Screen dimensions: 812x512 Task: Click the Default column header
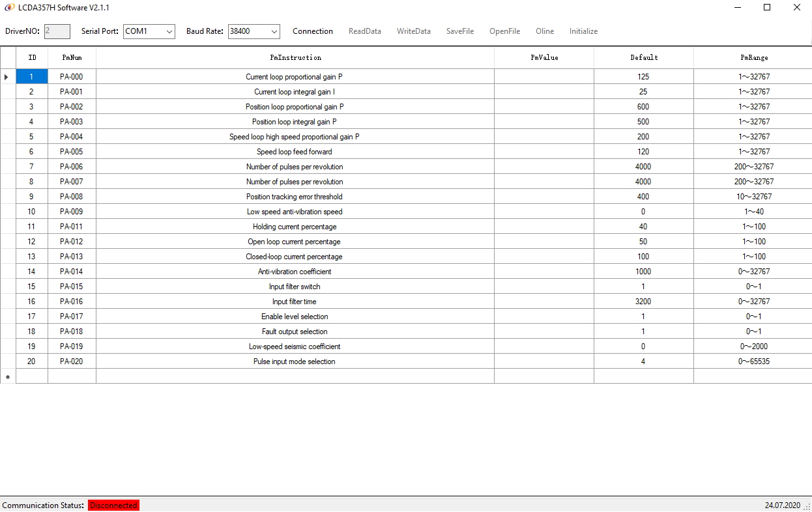pos(644,58)
